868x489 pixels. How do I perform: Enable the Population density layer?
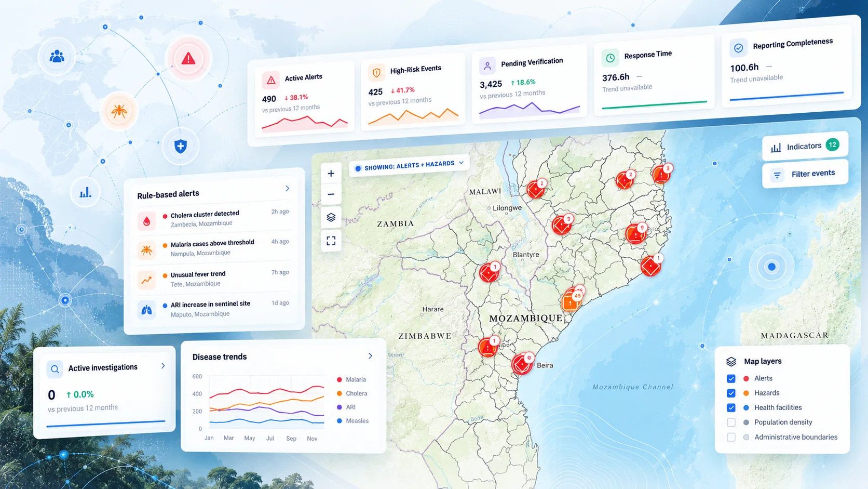point(731,422)
